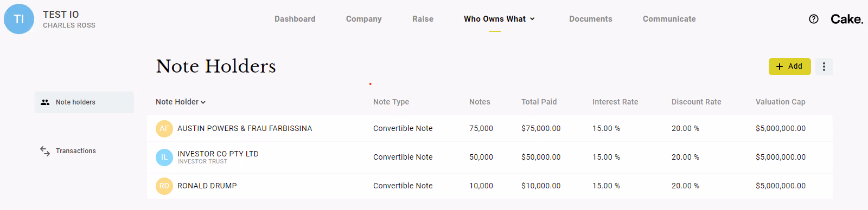The width and height of the screenshot is (868, 210).
Task: Open the Communicate tab
Action: [x=669, y=19]
